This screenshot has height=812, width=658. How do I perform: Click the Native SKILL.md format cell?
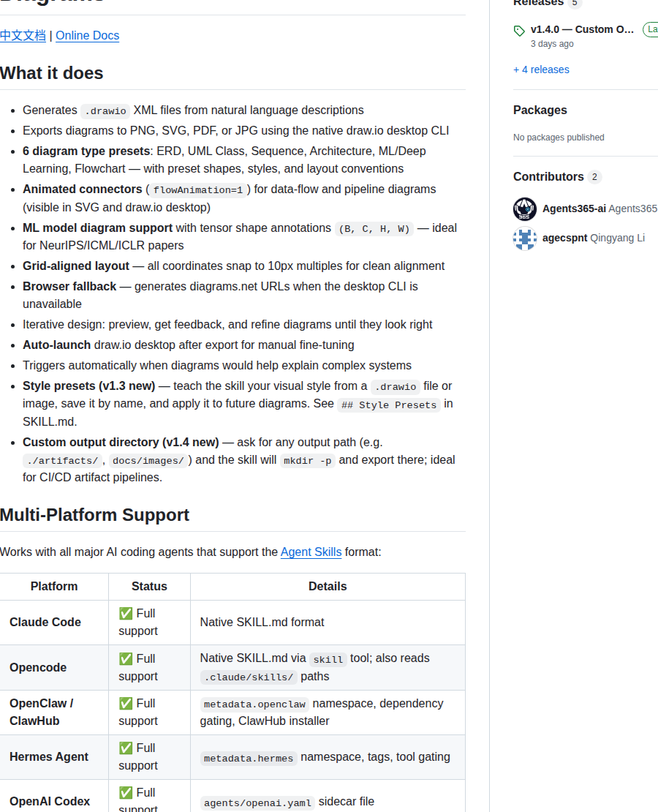(328, 622)
